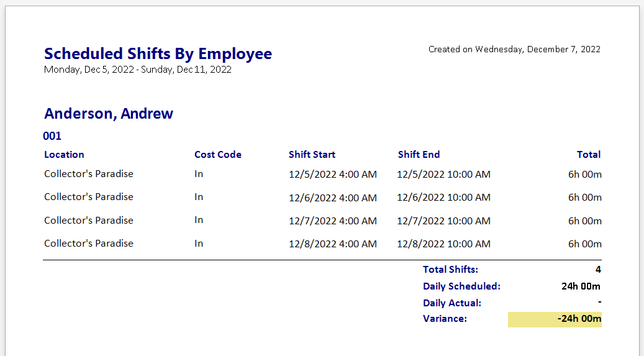Click the 'Shift End' column header
Screen dimensions: 644x356
pos(419,155)
